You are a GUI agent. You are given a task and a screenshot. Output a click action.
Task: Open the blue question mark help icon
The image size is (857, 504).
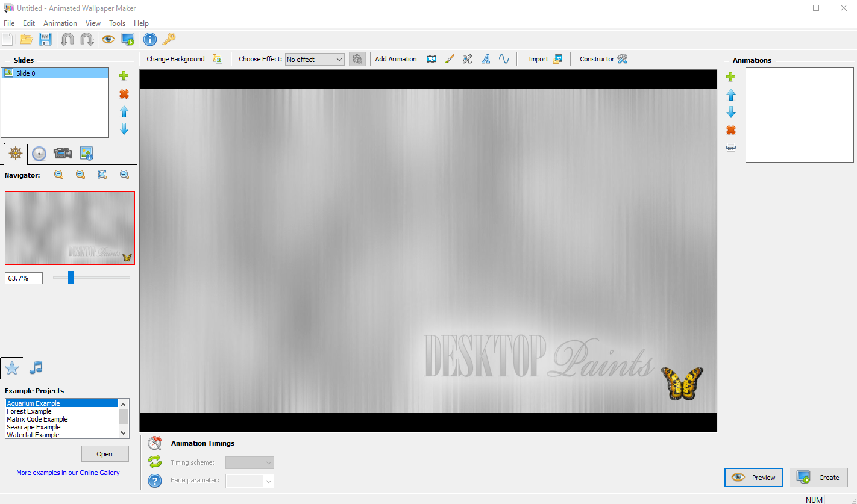pyautogui.click(x=155, y=481)
